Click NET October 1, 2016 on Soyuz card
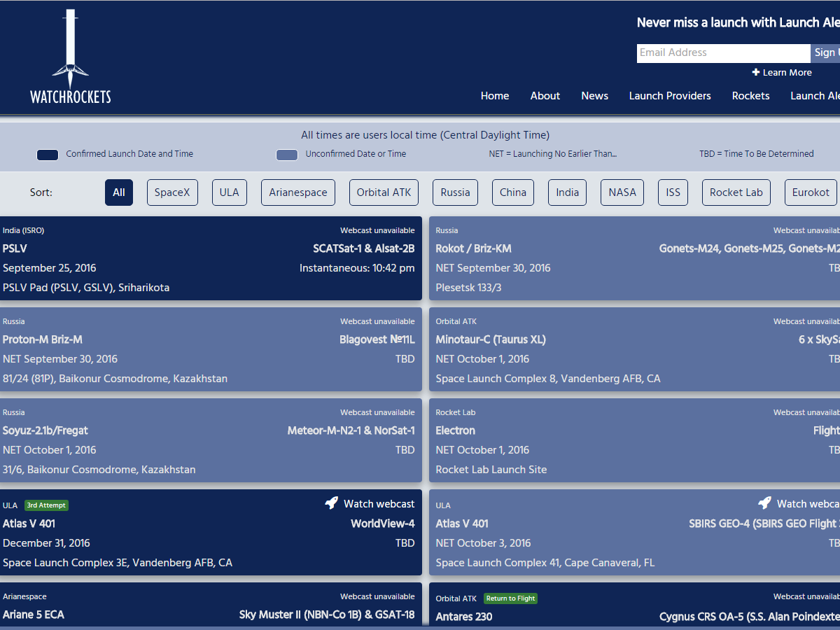The width and height of the screenshot is (840, 630). point(50,450)
